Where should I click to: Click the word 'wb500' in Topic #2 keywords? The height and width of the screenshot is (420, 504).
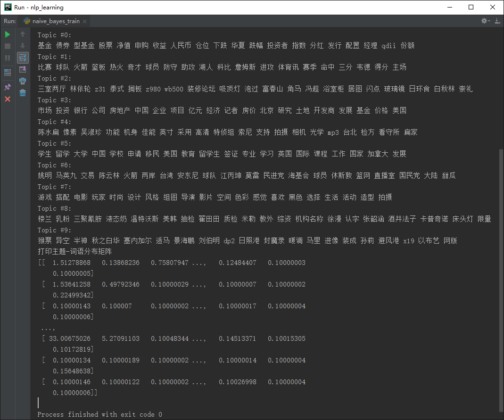(x=174, y=89)
